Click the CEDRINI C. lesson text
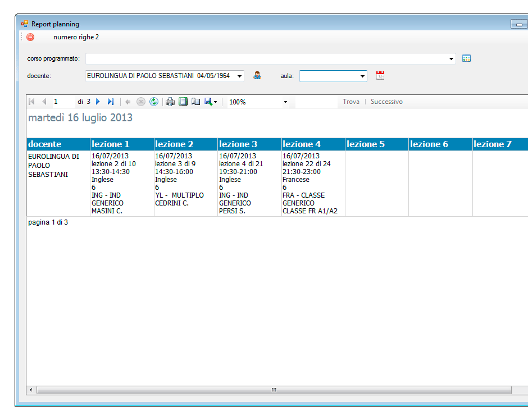The height and width of the screenshot is (420, 528). pos(172,203)
